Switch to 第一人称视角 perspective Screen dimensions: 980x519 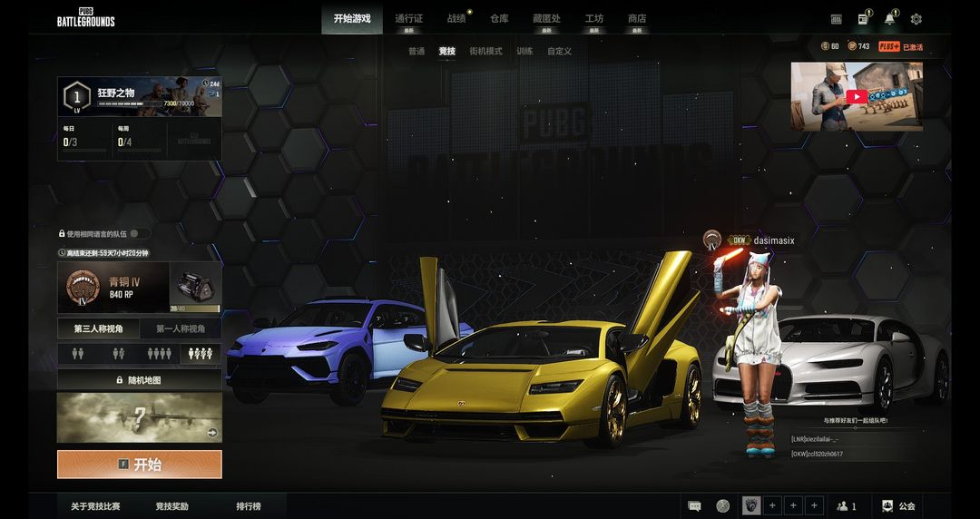tap(181, 328)
